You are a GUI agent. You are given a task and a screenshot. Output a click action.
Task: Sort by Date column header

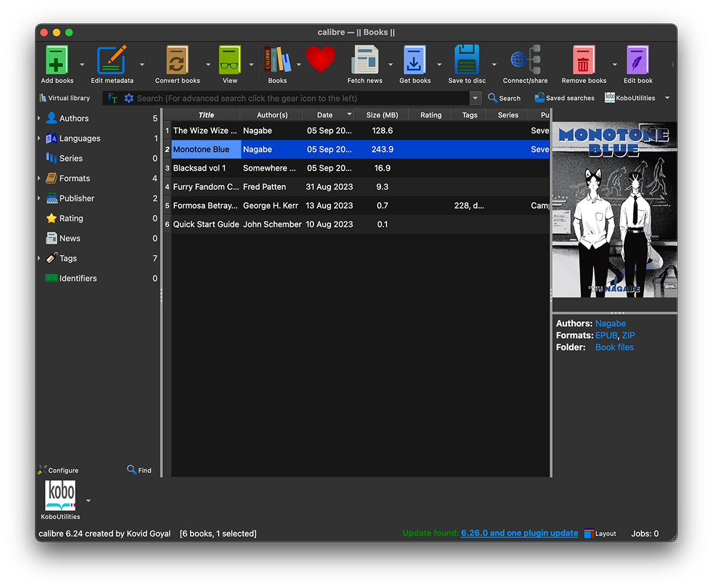click(x=329, y=115)
